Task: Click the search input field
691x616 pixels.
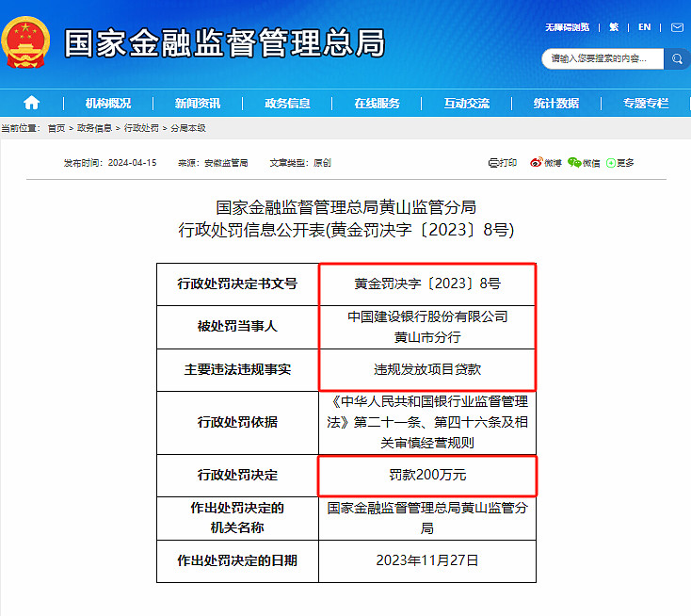Action: pyautogui.click(x=603, y=58)
